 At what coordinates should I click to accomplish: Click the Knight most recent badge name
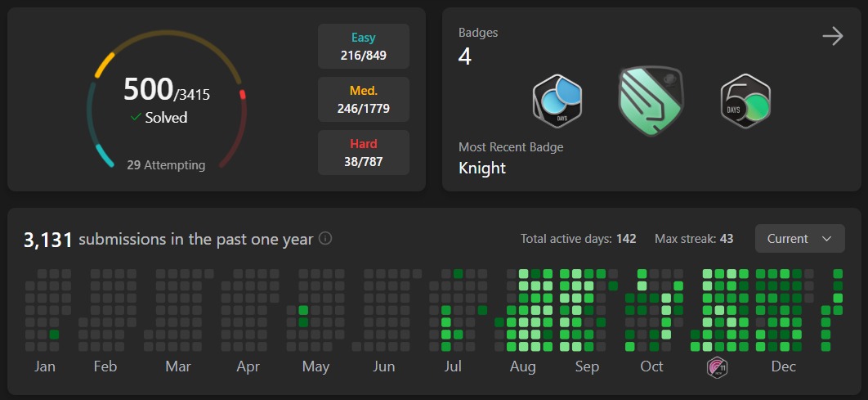482,169
